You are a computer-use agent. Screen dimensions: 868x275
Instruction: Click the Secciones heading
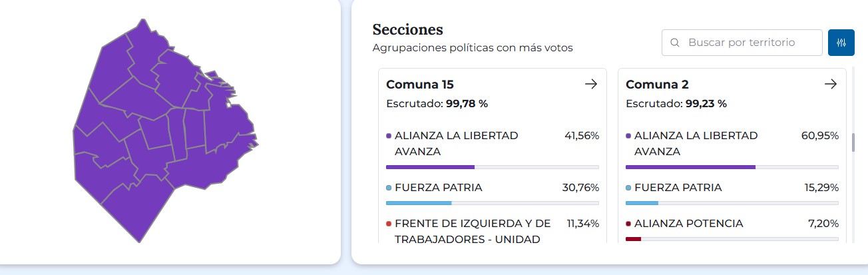pyautogui.click(x=407, y=30)
